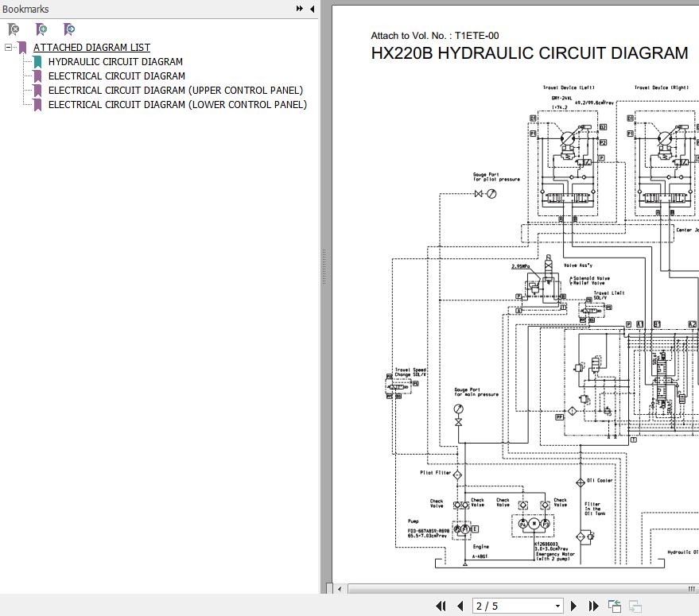
Task: Click the 'Travel Device (Right)' diagram label
Action: 662,87
